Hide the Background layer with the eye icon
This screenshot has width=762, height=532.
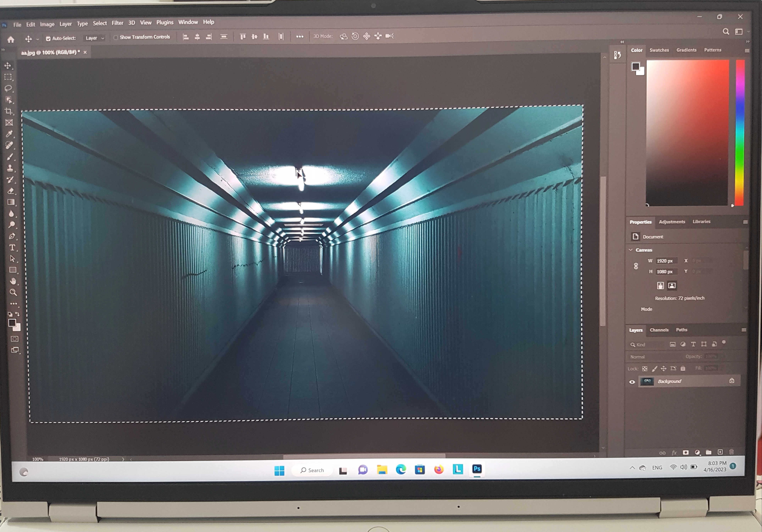(632, 382)
